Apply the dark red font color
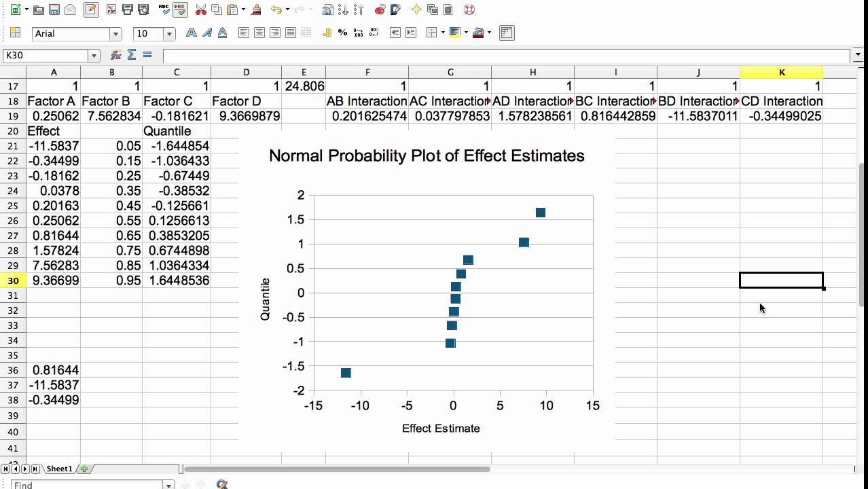Screen dimensions: 868x489 click(477, 33)
